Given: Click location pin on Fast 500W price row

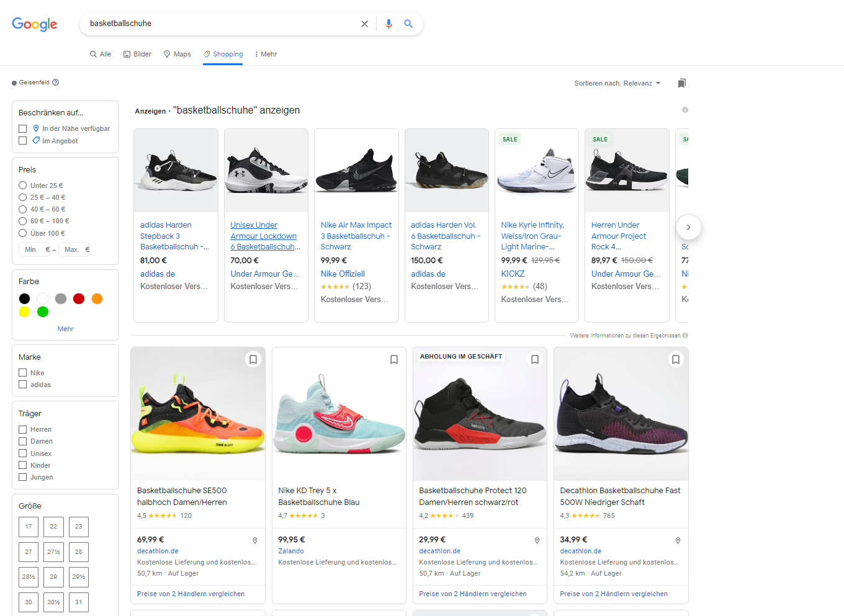Looking at the screenshot, I should [x=678, y=541].
